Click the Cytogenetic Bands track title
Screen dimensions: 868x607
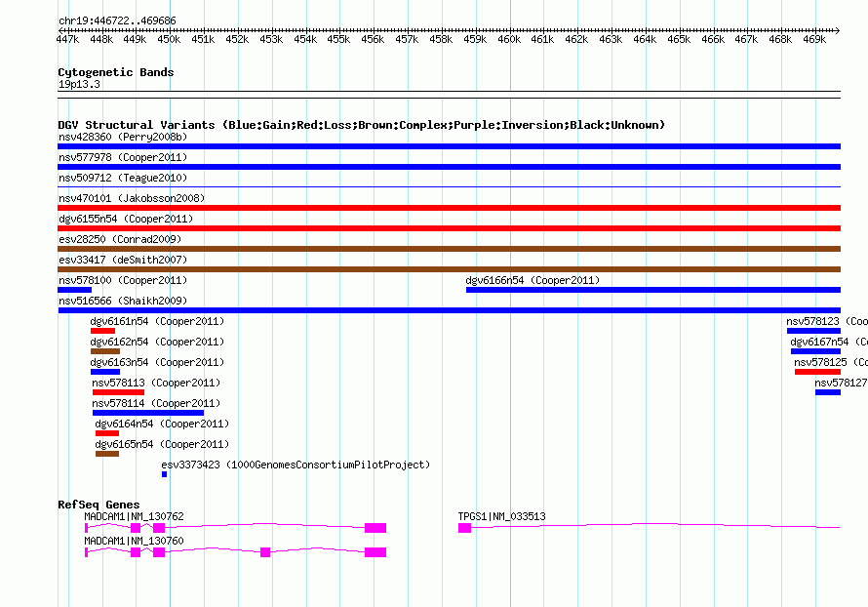[x=115, y=72]
